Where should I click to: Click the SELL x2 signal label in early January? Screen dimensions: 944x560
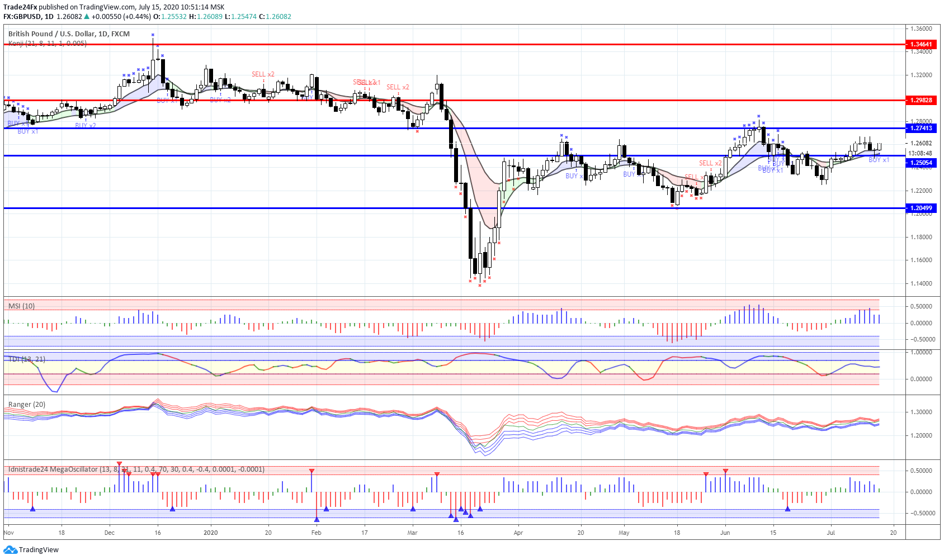click(x=263, y=74)
